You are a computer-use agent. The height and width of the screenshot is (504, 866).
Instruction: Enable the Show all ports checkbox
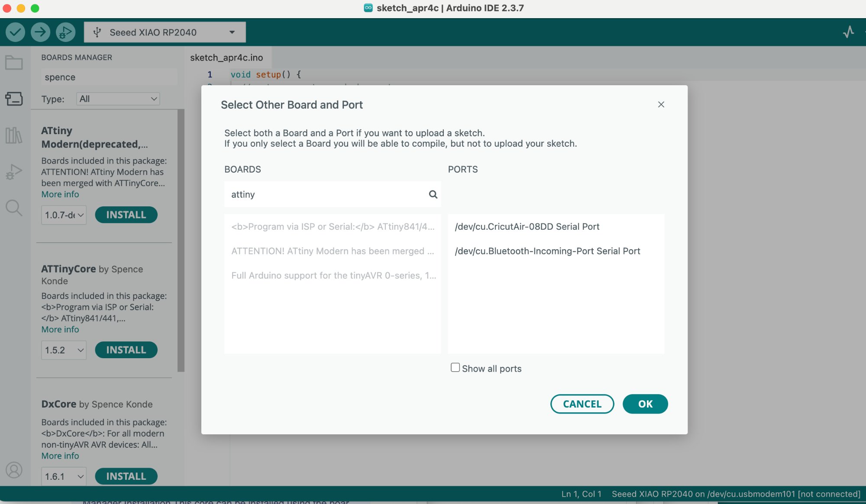(455, 368)
